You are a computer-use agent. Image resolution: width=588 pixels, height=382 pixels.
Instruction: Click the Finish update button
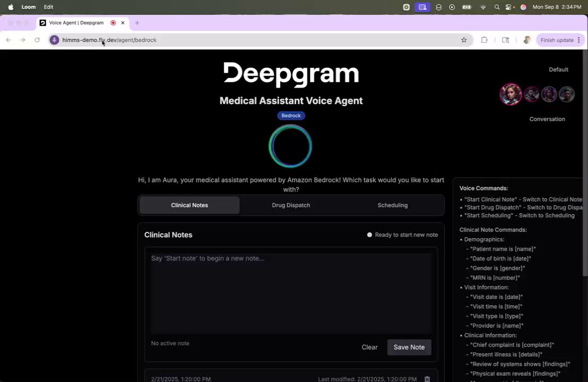(x=557, y=40)
